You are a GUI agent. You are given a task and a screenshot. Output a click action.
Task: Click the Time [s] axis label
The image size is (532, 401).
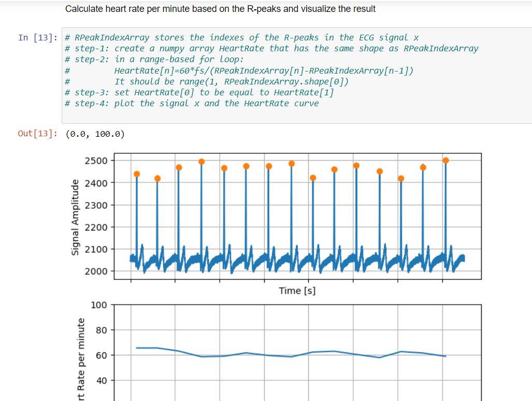tap(296, 291)
